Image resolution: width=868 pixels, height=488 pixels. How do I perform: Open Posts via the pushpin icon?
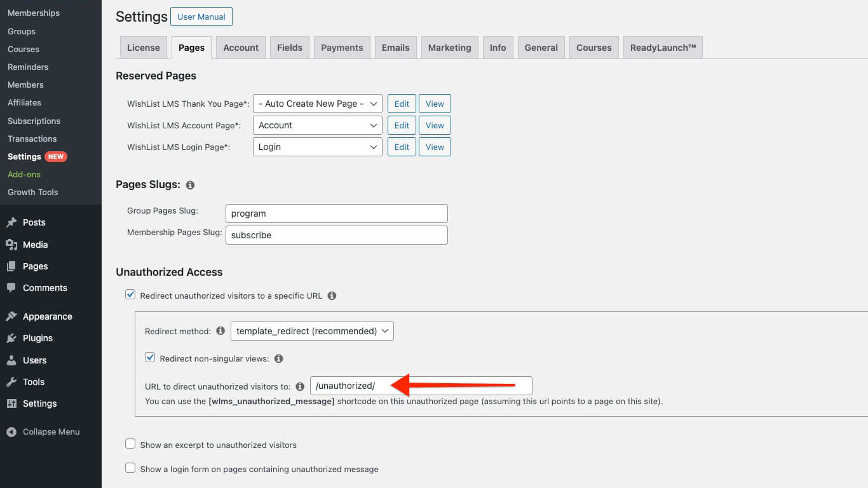point(11,222)
